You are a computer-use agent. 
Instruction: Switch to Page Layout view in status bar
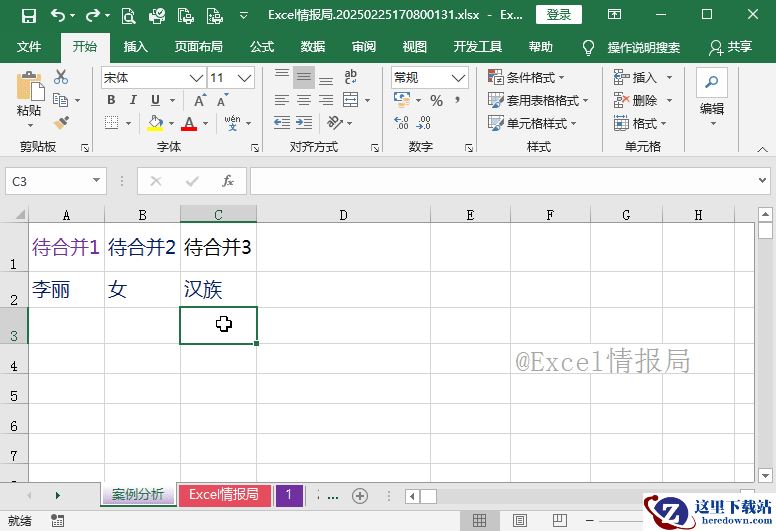(520, 520)
